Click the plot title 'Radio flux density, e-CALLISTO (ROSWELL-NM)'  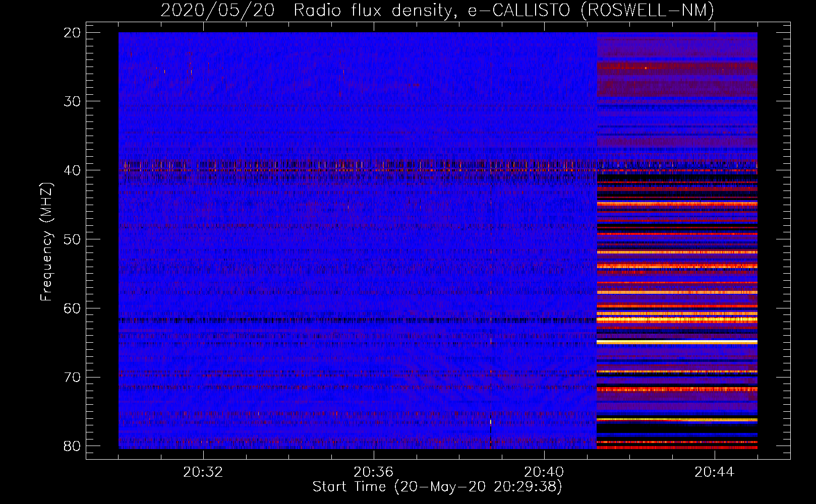(504, 10)
